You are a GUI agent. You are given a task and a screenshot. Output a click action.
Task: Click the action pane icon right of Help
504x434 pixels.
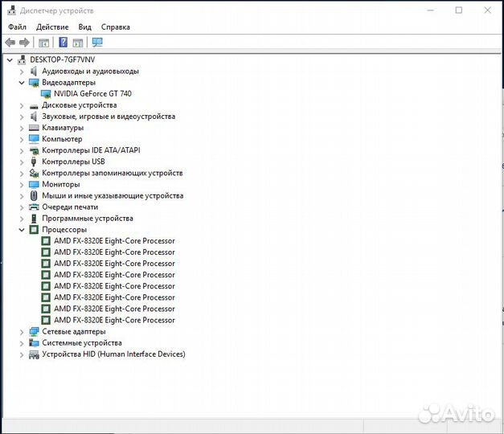click(78, 42)
